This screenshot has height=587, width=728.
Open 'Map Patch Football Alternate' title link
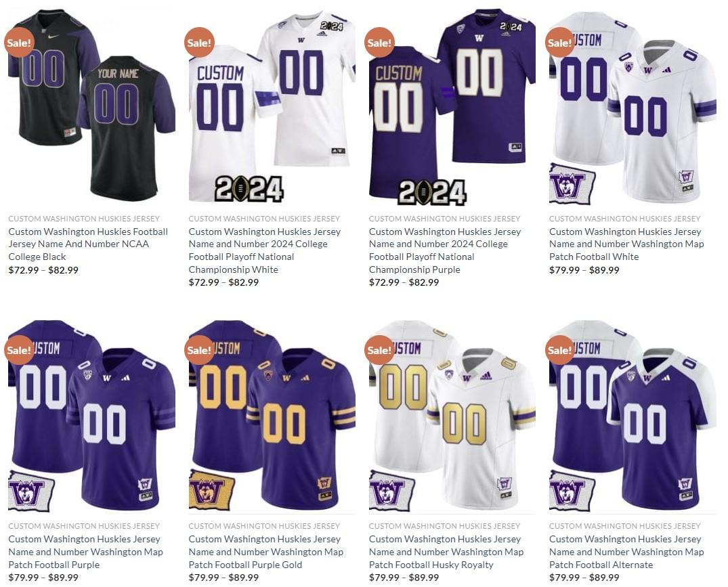(626, 552)
